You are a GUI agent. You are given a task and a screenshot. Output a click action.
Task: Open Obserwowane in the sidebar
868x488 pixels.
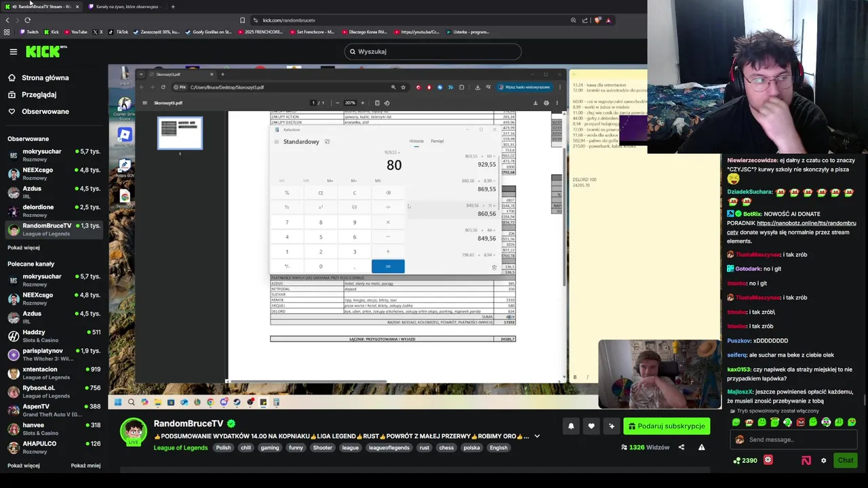pos(45,111)
